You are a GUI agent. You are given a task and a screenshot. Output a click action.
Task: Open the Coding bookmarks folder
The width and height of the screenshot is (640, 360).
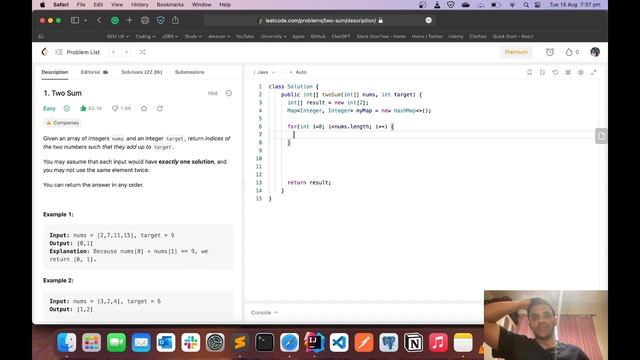145,36
